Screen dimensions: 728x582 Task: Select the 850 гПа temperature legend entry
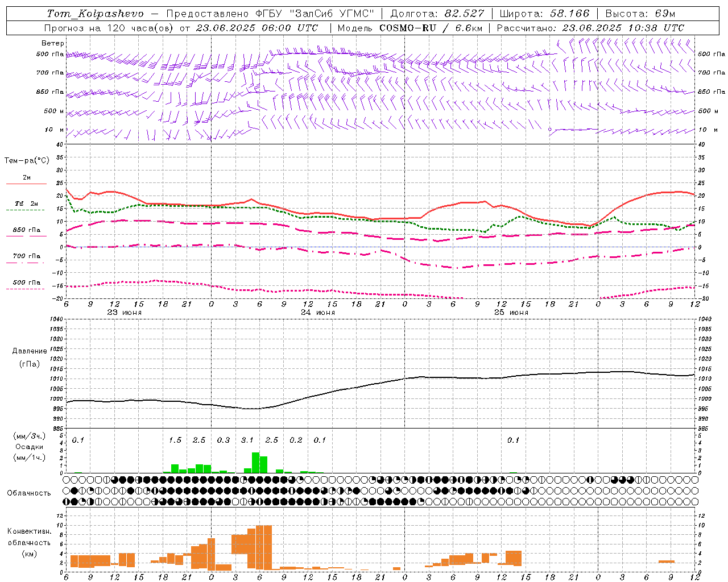pyautogui.click(x=26, y=230)
